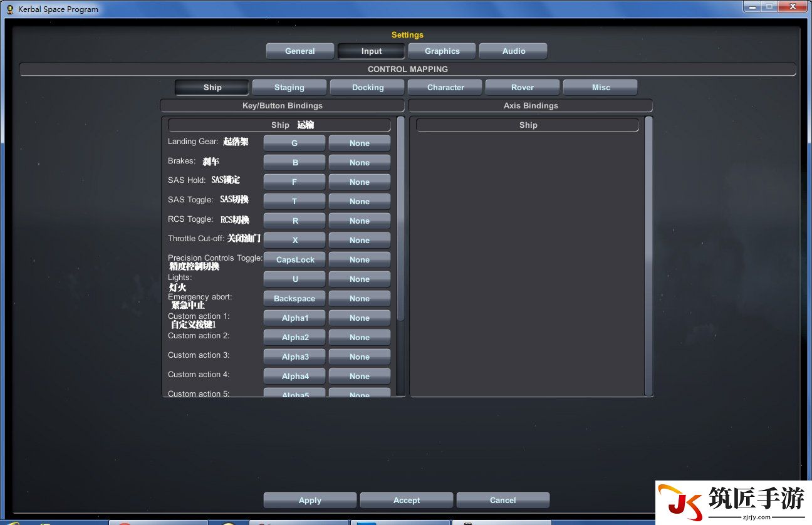This screenshot has width=812, height=525.
Task: Rebind Throttle Cut-off primary key X
Action: click(x=294, y=241)
